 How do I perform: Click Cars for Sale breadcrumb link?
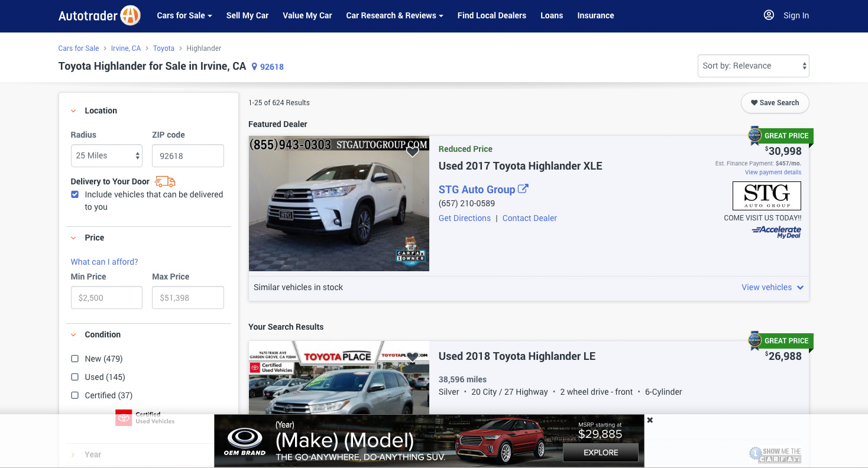79,48
